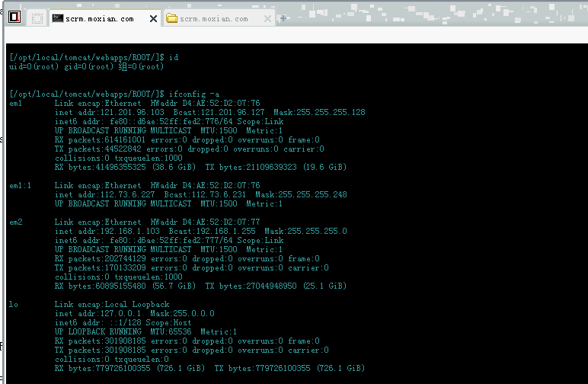
Task: Click Link encap:Local Loopback text
Action: click(112, 304)
